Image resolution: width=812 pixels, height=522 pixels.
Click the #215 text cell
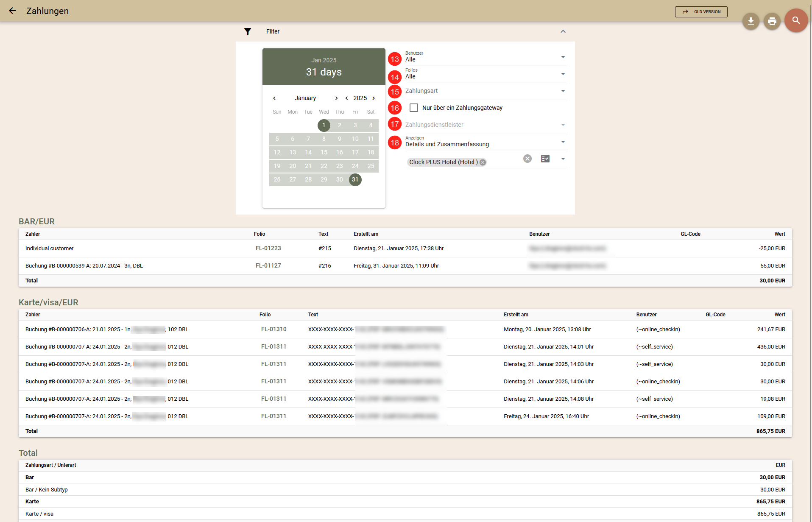(325, 248)
